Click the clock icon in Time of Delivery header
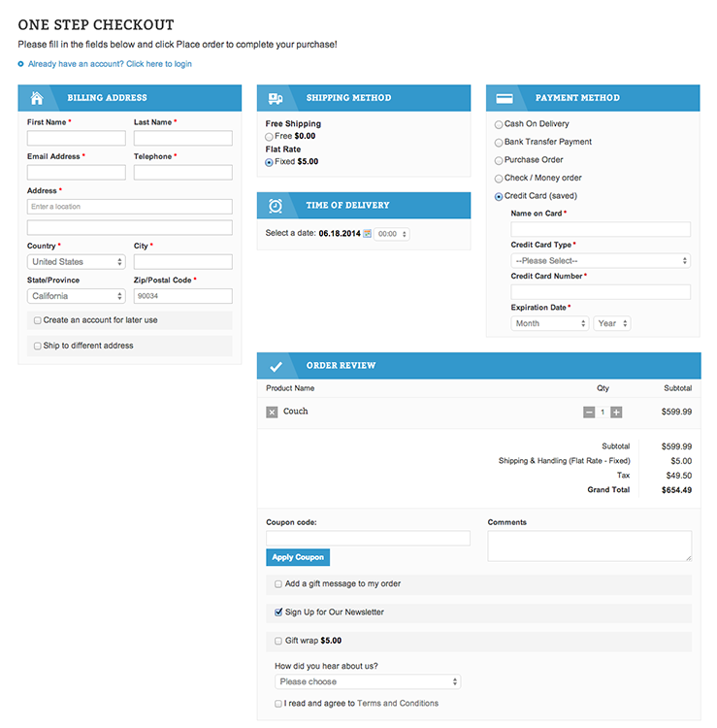717x728 pixels. [276, 206]
